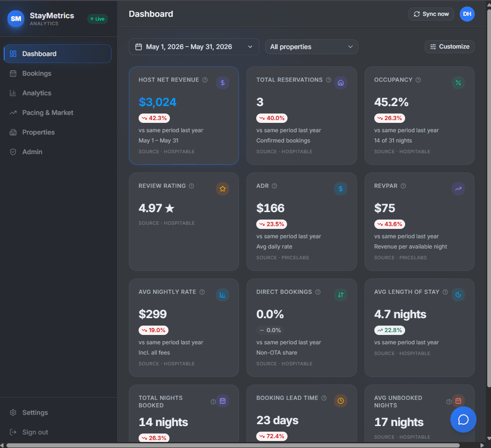The height and width of the screenshot is (448, 491).
Task: Click the Total Reservations house icon
Action: pyautogui.click(x=341, y=83)
